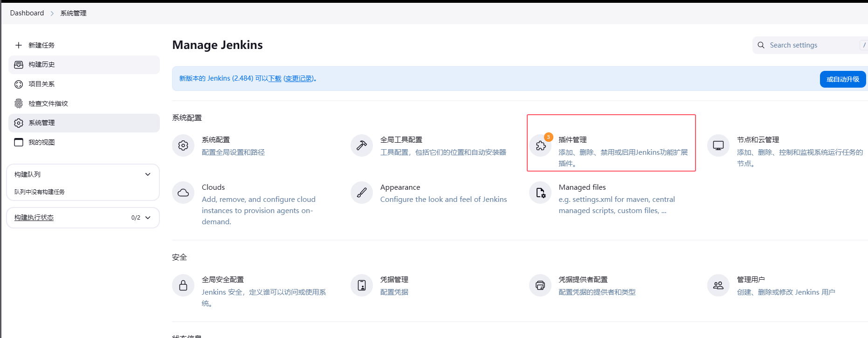
Task: Click the plus icon beside 新建任务
Action: coord(19,45)
